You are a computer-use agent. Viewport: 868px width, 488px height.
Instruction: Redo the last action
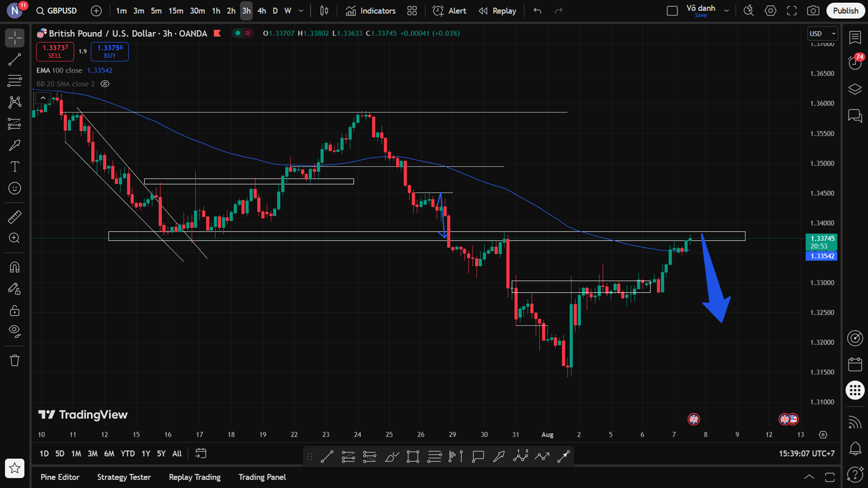tap(559, 11)
